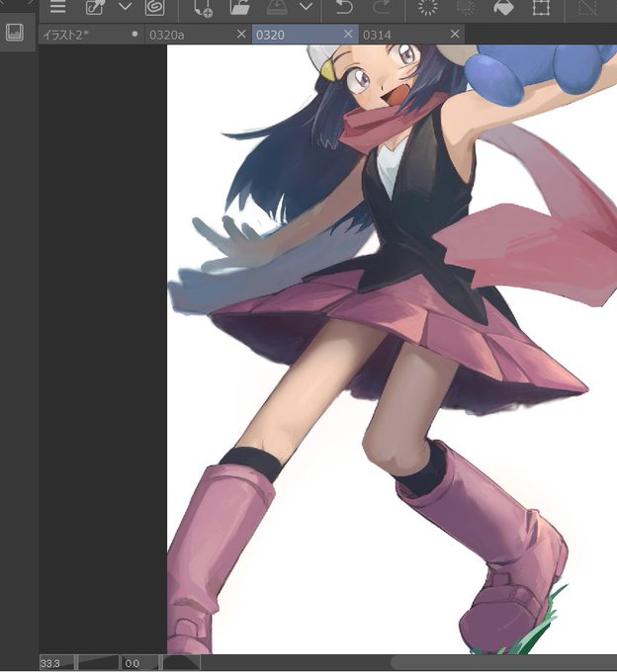Click the rotation angle field showing 0.0
The image size is (617, 672).
[138, 663]
